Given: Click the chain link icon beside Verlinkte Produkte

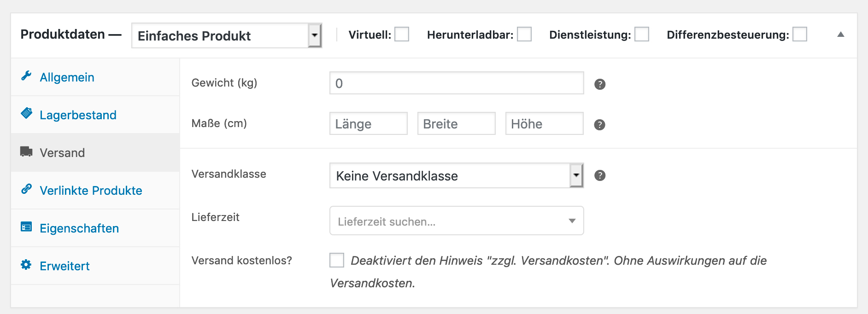Looking at the screenshot, I should (26, 189).
